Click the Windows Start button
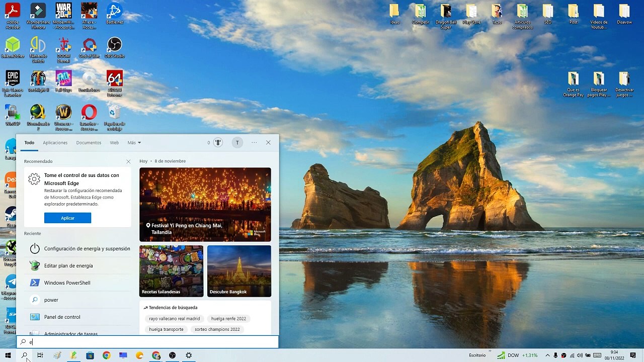The image size is (644, 362). click(x=8, y=355)
